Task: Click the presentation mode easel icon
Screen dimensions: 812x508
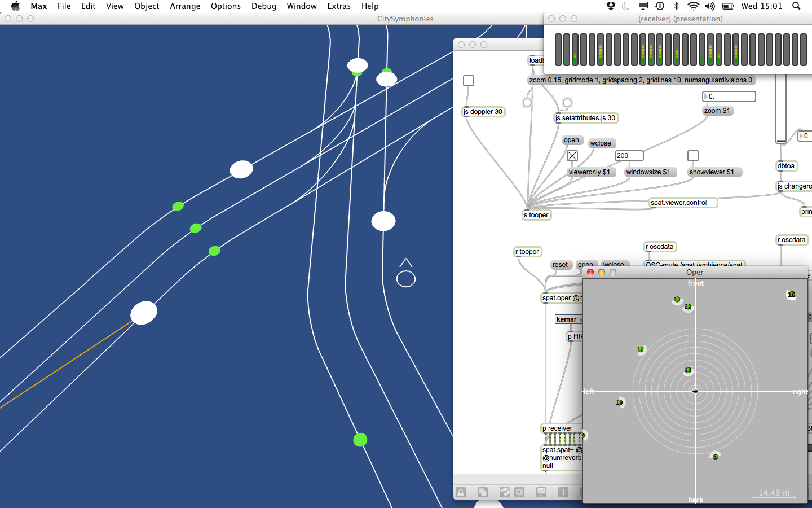Action: 541,492
